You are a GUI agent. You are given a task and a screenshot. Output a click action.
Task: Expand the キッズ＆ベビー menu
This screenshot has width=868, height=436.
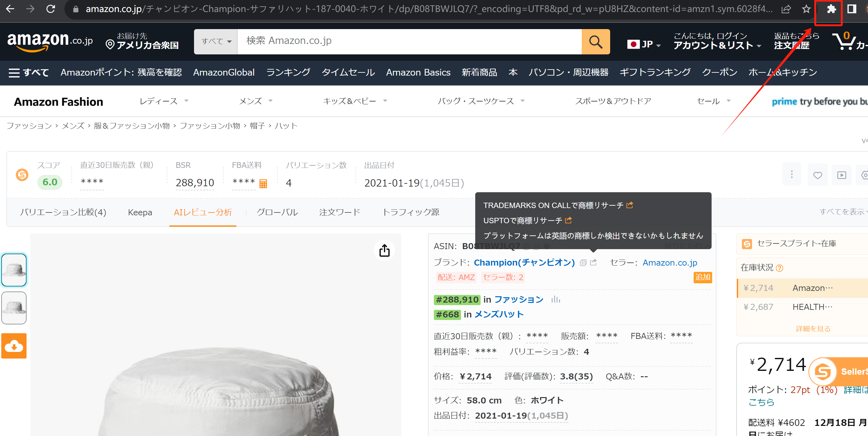(x=355, y=101)
